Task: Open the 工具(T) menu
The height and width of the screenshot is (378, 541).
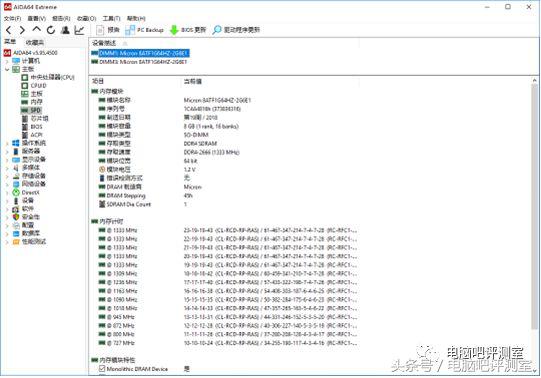Action: 111,18
